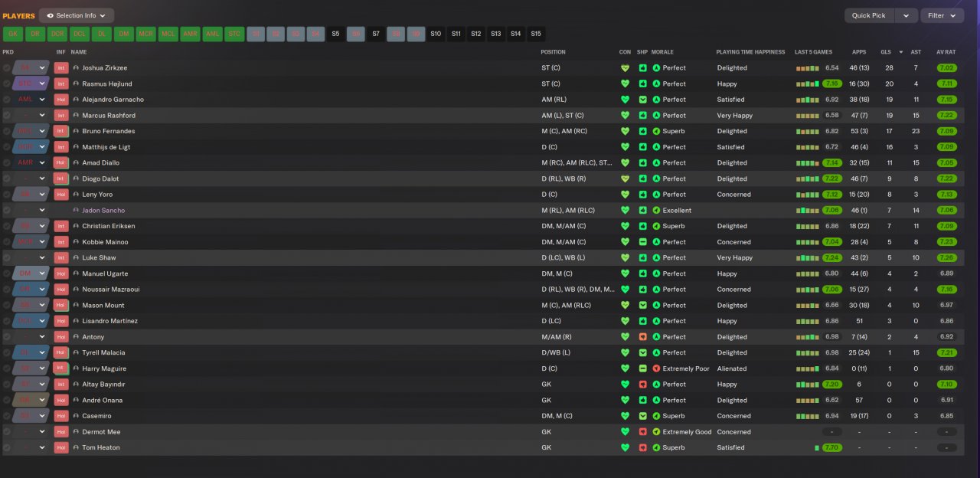Click Kobbie Mainoo's sharpness icon
980x478 pixels.
tap(642, 242)
